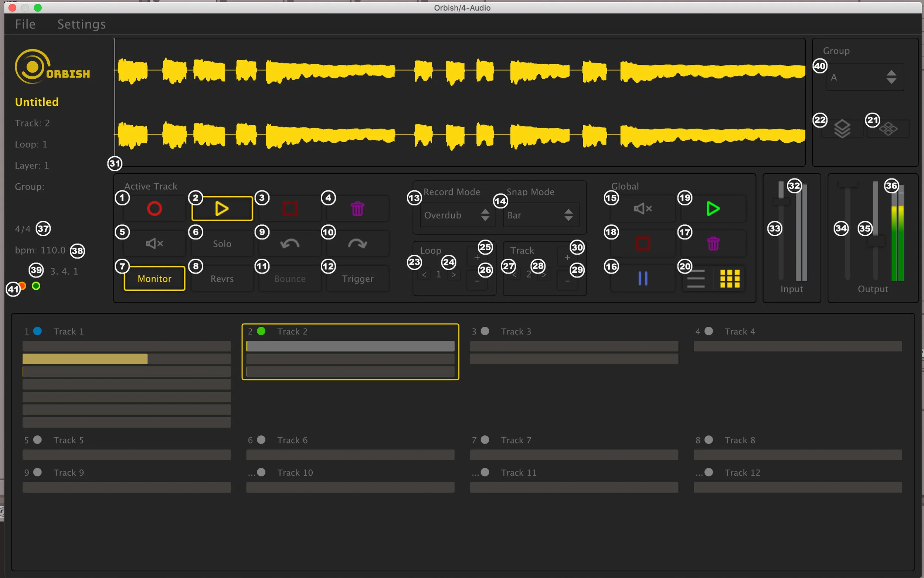
Task: Click the undo arrow icon
Action: pyautogui.click(x=290, y=244)
